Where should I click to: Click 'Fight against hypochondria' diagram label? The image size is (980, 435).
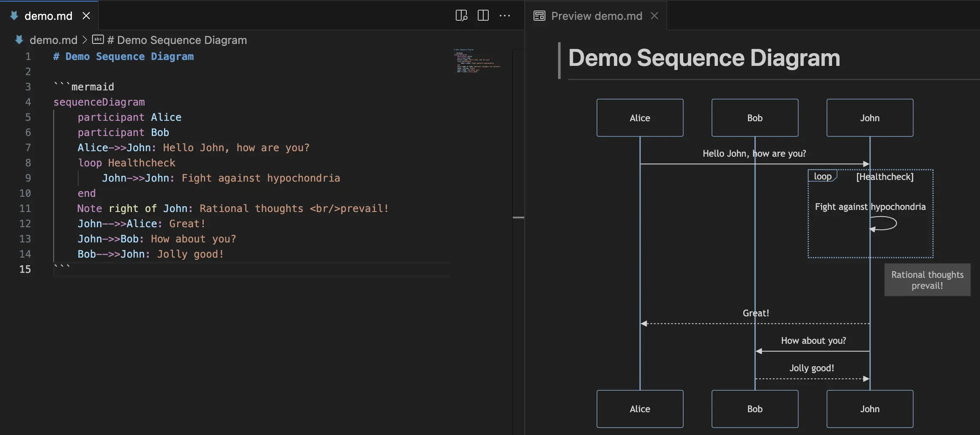(870, 207)
